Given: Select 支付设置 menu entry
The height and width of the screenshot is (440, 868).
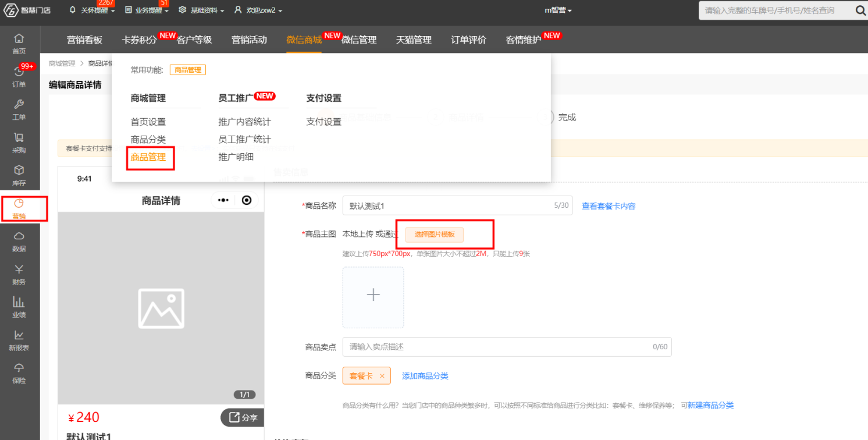Looking at the screenshot, I should click(x=323, y=122).
